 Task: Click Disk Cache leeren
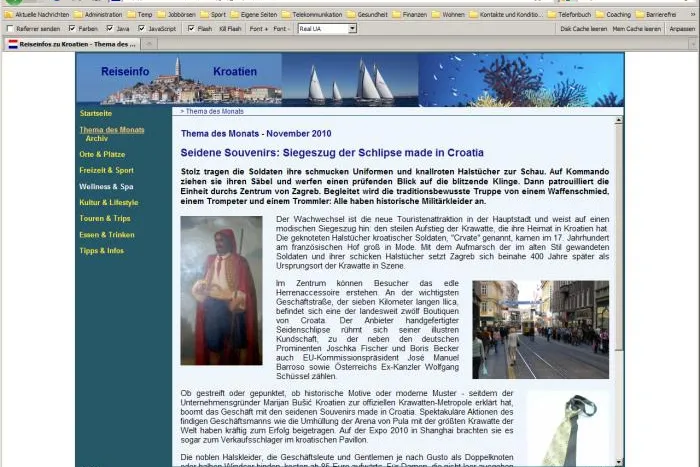(583, 29)
